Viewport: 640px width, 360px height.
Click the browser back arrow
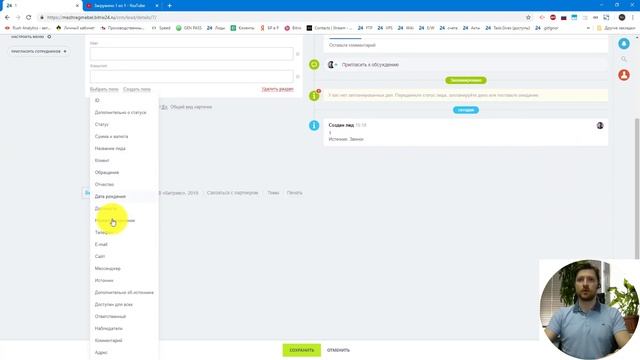coord(7,18)
